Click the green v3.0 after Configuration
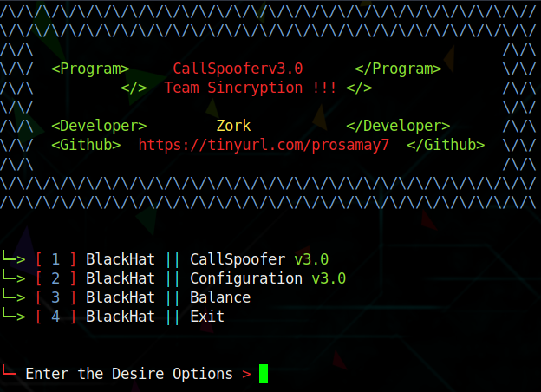The image size is (541, 392). (x=329, y=278)
